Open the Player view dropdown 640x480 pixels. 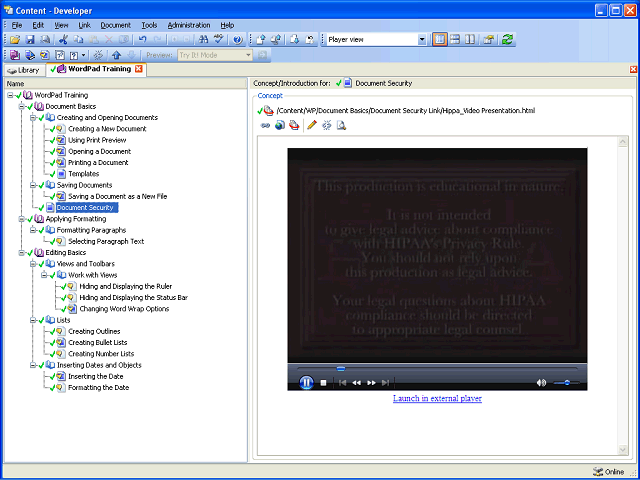coord(421,40)
